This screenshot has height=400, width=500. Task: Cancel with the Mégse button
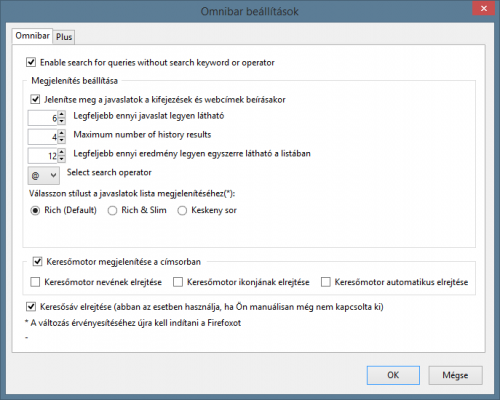coord(455,375)
